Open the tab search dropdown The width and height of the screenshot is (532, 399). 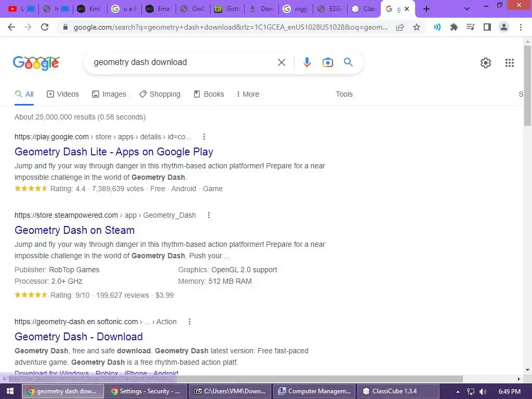click(467, 9)
